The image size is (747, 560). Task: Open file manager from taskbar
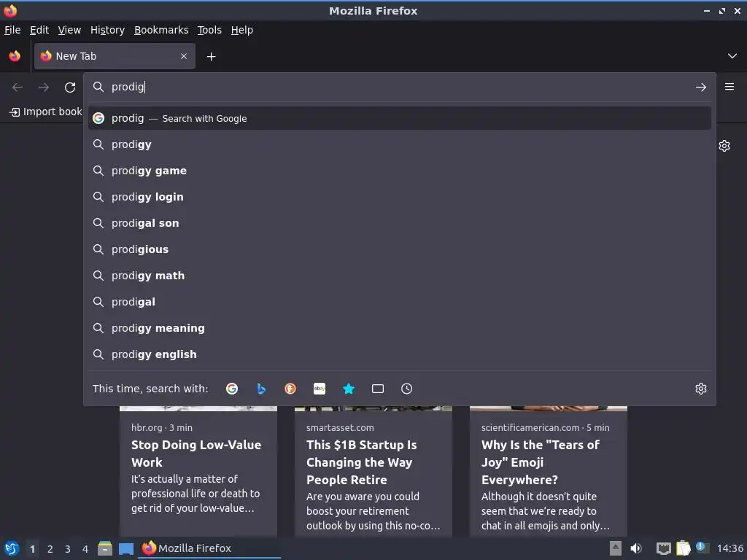(105, 548)
